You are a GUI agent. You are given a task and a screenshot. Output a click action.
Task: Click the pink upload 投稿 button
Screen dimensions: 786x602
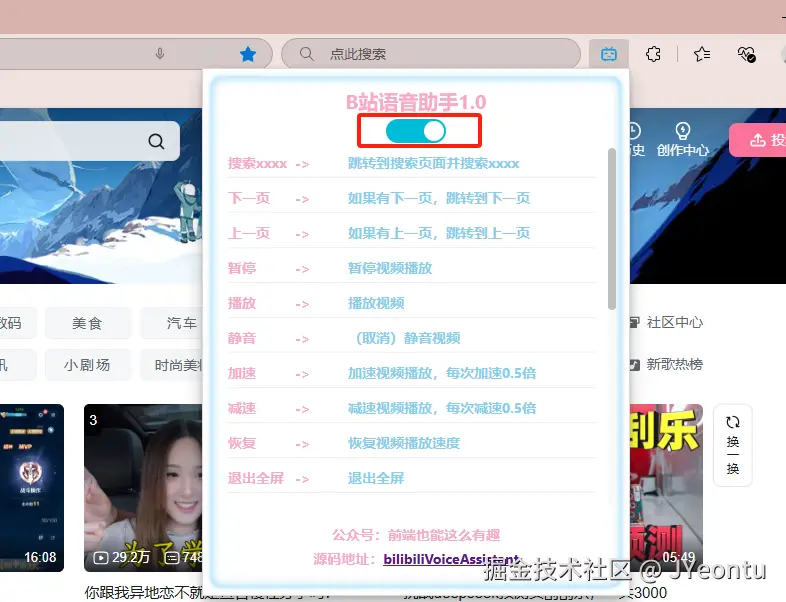(757, 140)
